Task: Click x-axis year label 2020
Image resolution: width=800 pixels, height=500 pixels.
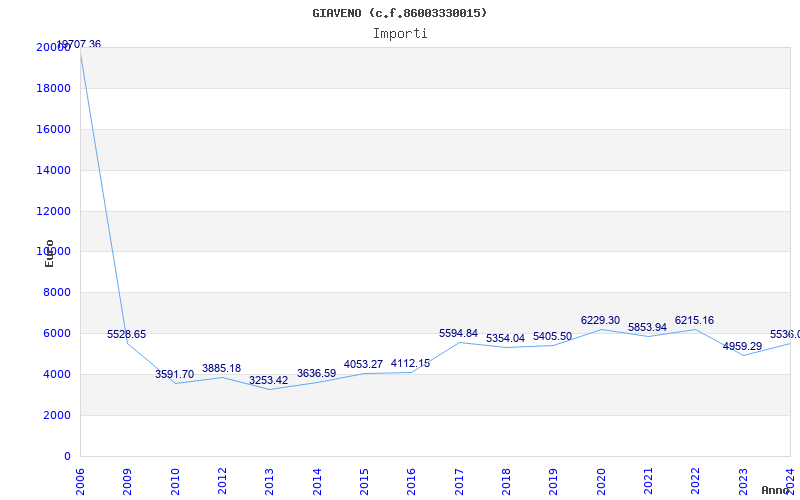Action: 601,482
